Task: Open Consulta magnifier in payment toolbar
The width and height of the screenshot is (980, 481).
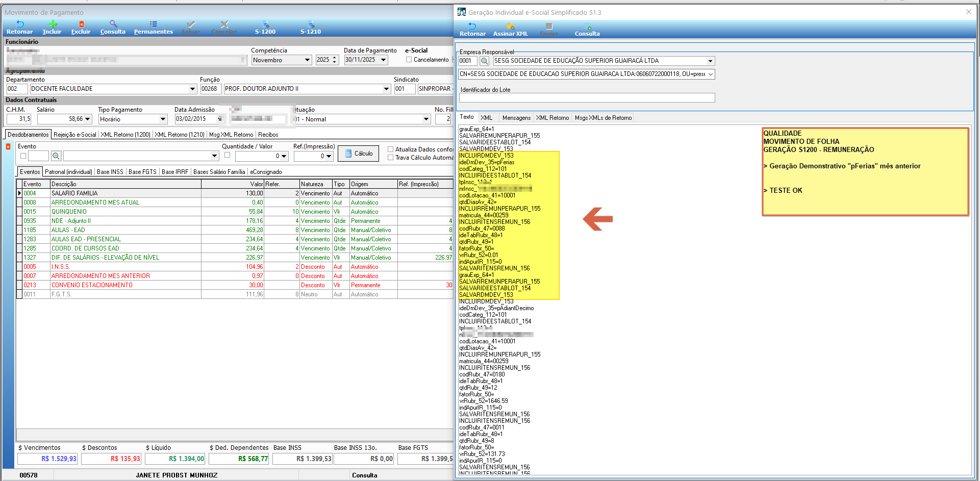Action: click(x=113, y=24)
